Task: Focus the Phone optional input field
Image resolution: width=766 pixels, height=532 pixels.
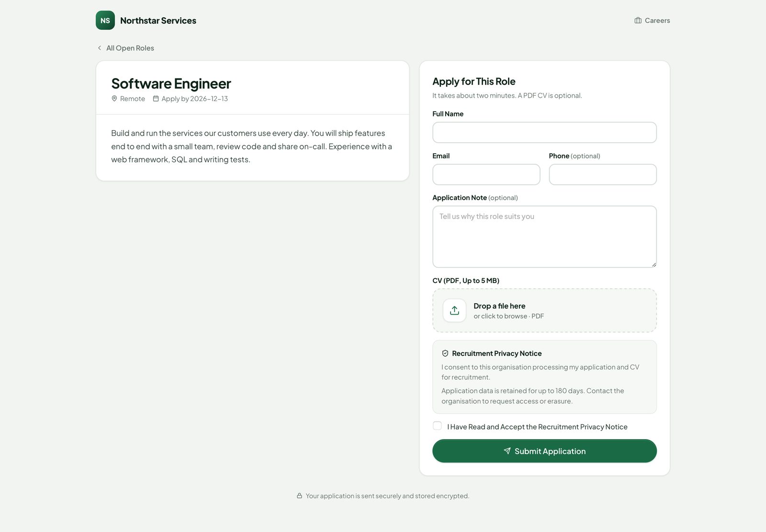Action: [x=603, y=175]
